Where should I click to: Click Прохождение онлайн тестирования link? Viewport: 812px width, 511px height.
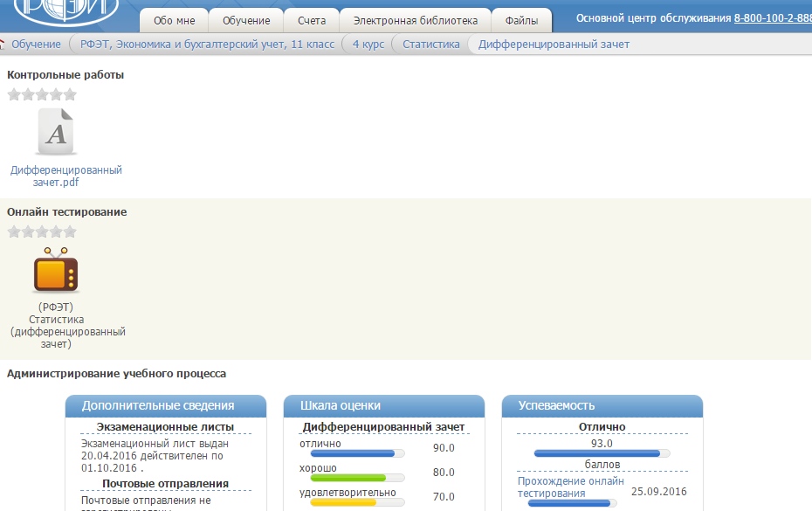(x=570, y=487)
